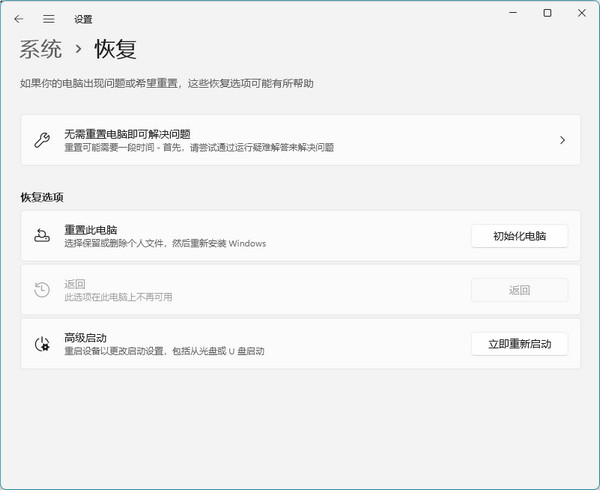Screen dimensions: 600x490
Task: Click the 设置 window title text
Action: coord(83,19)
